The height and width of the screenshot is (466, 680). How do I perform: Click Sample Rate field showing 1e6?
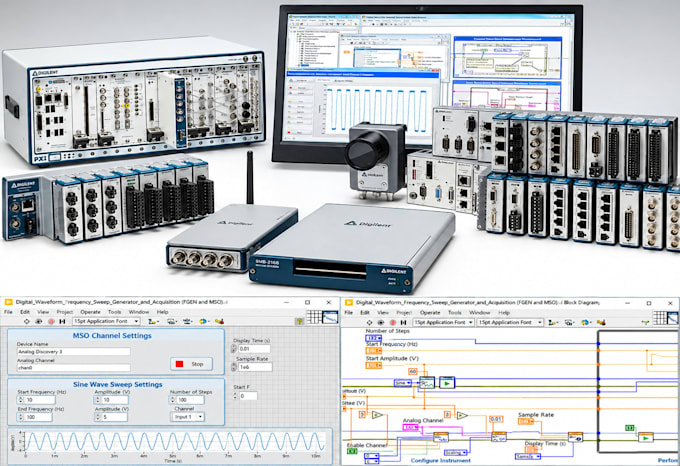255,367
